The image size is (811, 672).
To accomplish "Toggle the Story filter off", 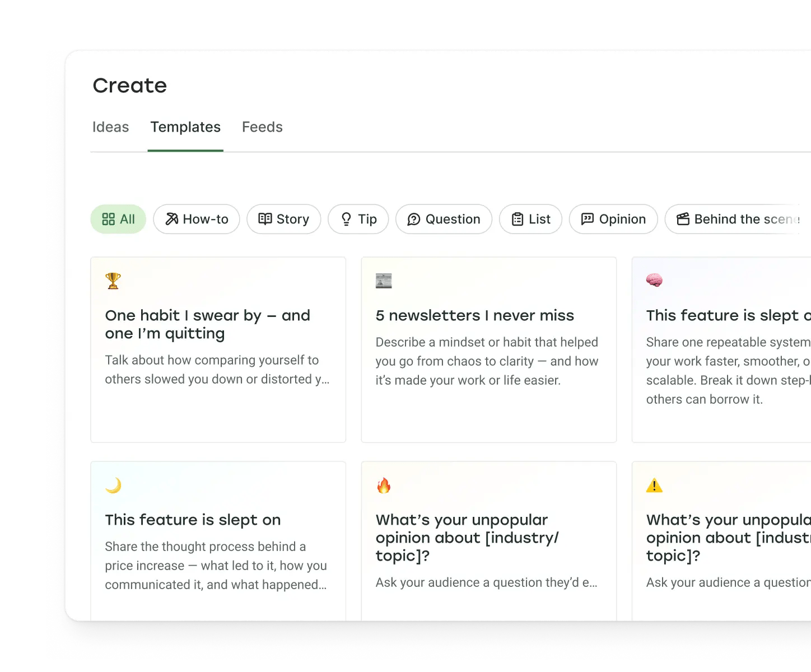I will 283,219.
